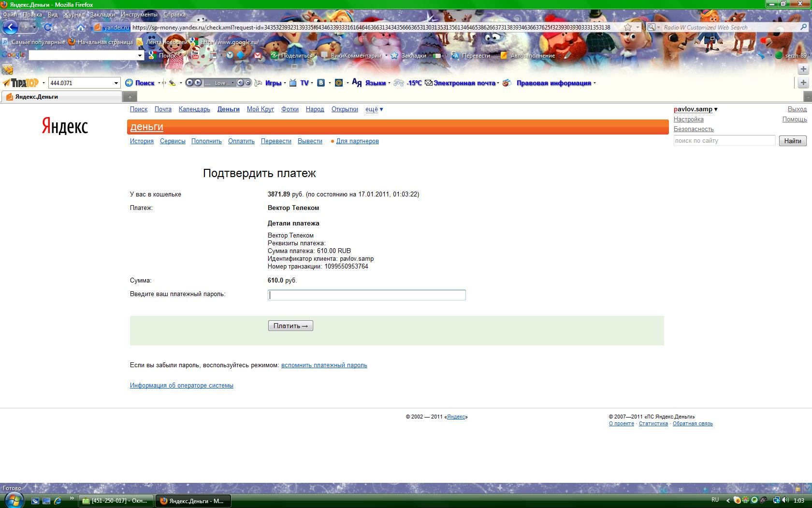The height and width of the screenshot is (508, 812).
Task: Click the Перевести link under деньги
Action: 276,141
